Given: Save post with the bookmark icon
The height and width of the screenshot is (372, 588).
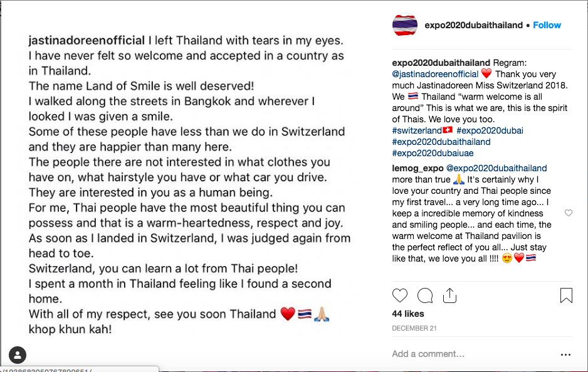Looking at the screenshot, I should point(566,295).
